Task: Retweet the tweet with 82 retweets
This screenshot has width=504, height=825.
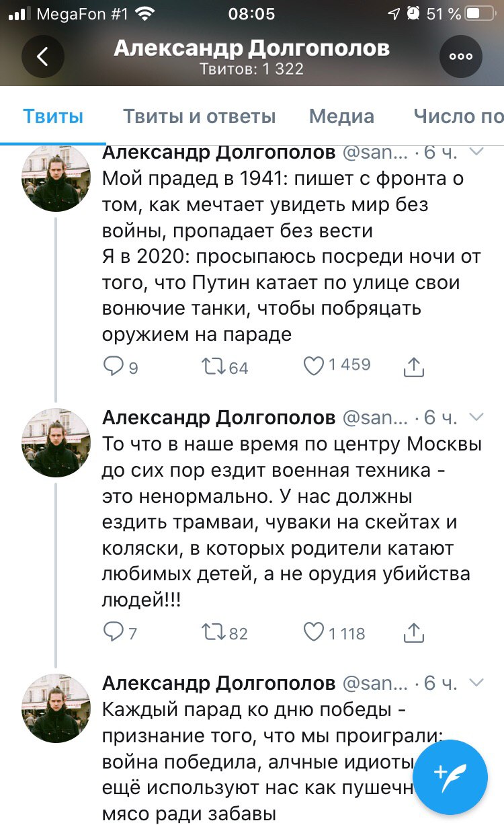Action: click(x=214, y=632)
